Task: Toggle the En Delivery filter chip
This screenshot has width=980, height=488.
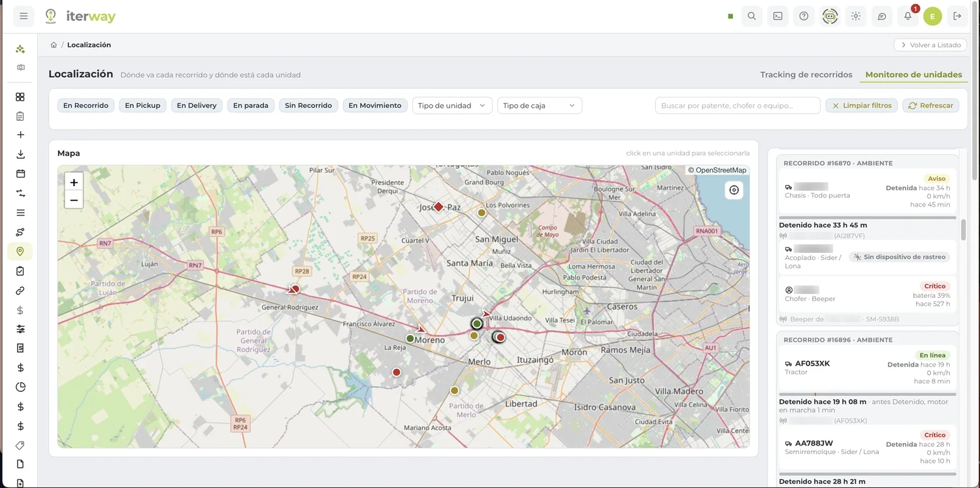Action: (197, 105)
